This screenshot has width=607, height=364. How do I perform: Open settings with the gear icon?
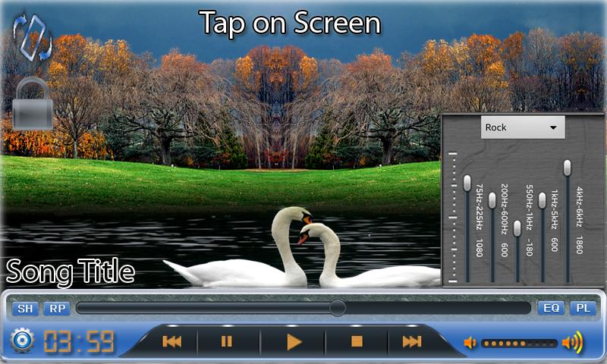click(x=23, y=341)
